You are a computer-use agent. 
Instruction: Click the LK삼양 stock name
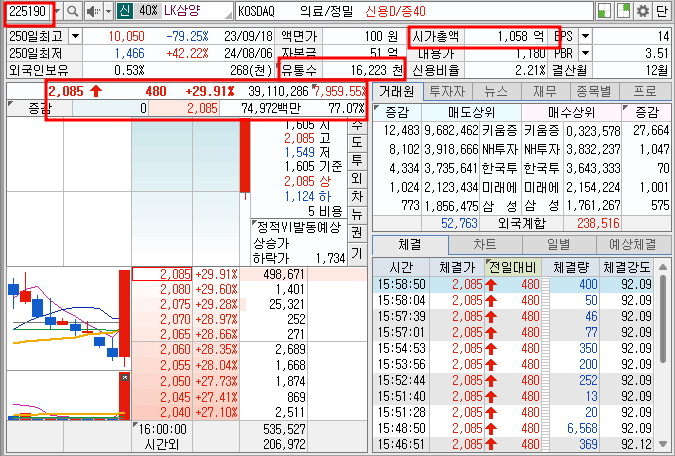(x=182, y=11)
